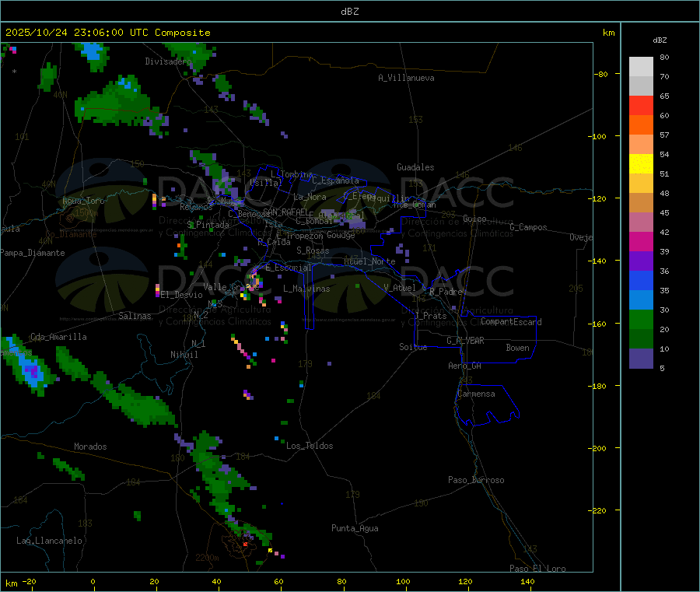Click the white 80 dBZ legend swatch
Screen dimensions: 700x592
[641, 67]
